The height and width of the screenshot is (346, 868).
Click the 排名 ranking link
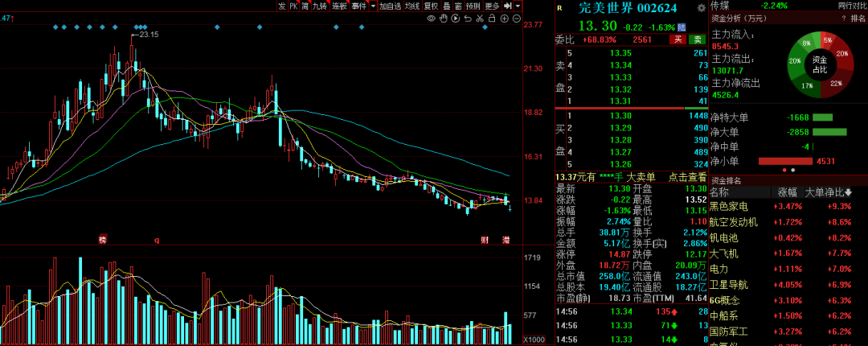click(x=858, y=19)
